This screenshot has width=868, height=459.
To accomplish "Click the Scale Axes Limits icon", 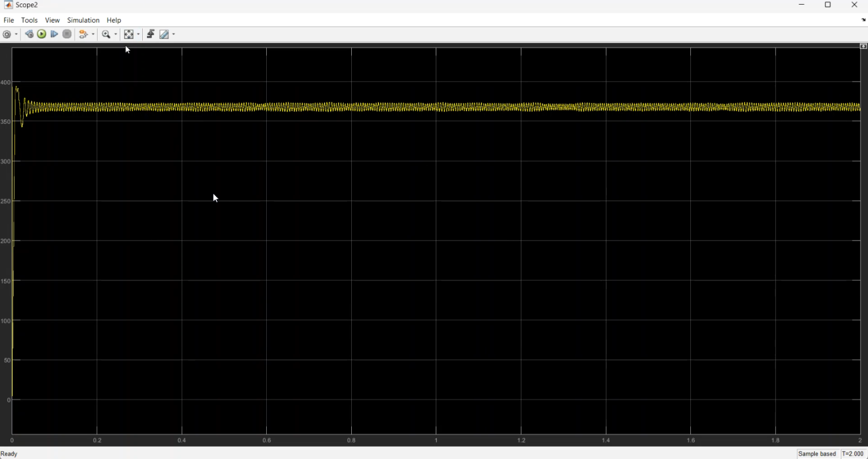I will click(129, 35).
